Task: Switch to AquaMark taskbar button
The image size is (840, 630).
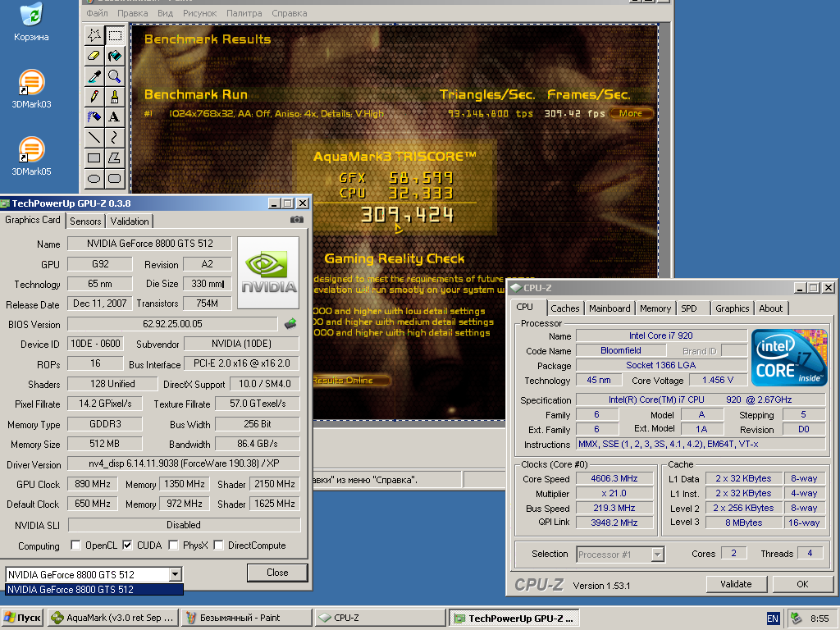Action: 112,619
